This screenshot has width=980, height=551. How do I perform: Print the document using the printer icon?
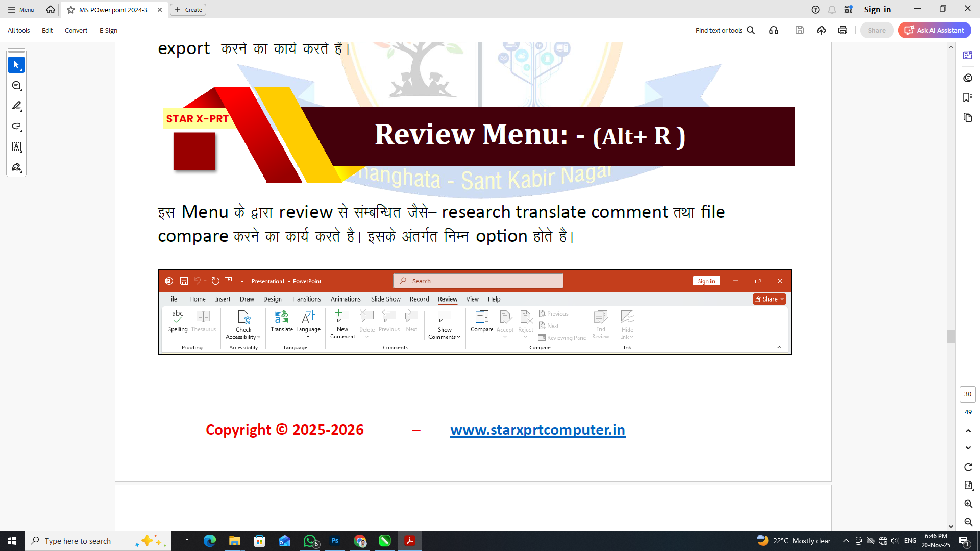point(842,30)
